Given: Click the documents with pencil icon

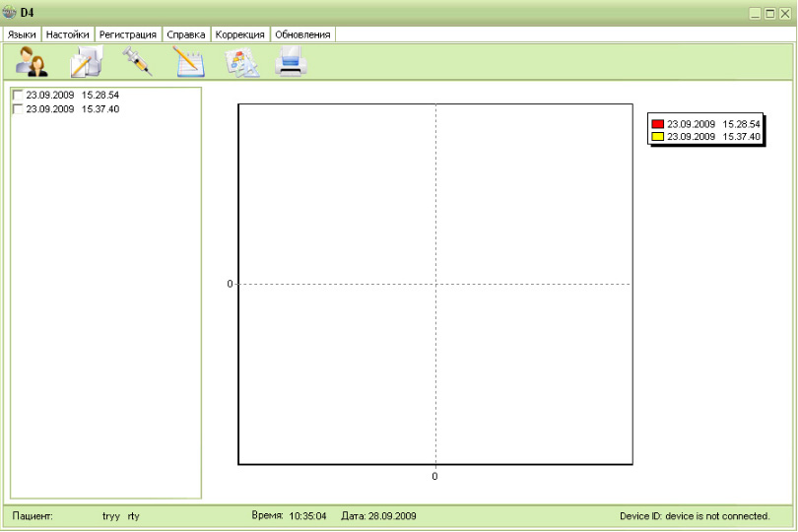Looking at the screenshot, I should [85, 63].
